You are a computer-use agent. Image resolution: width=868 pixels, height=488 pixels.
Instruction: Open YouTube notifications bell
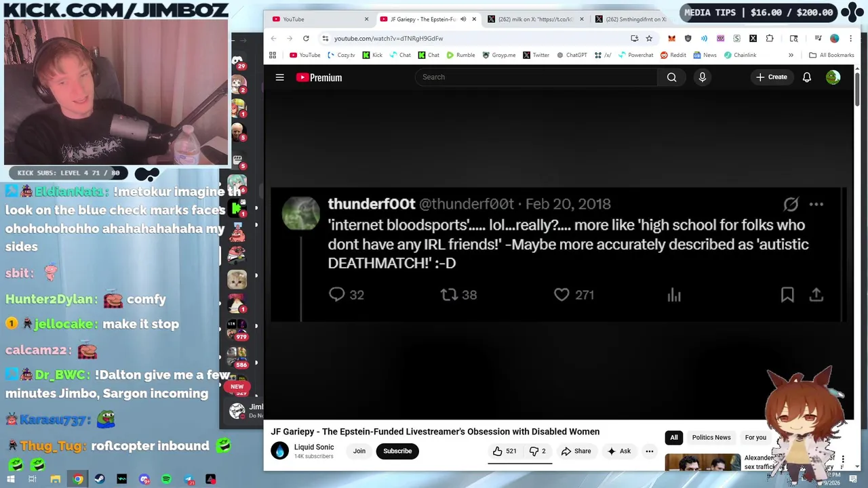tap(807, 77)
